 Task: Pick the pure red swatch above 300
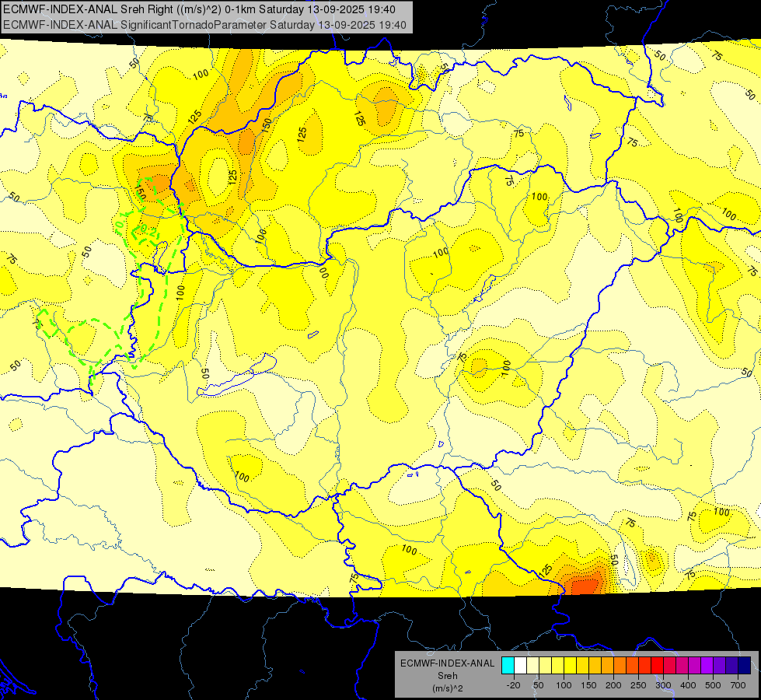[x=657, y=666]
